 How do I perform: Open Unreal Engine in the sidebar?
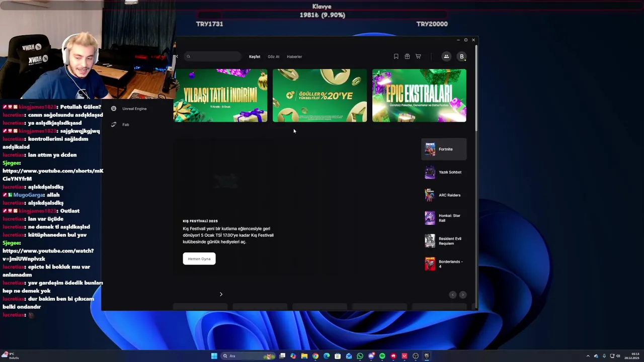click(x=134, y=109)
